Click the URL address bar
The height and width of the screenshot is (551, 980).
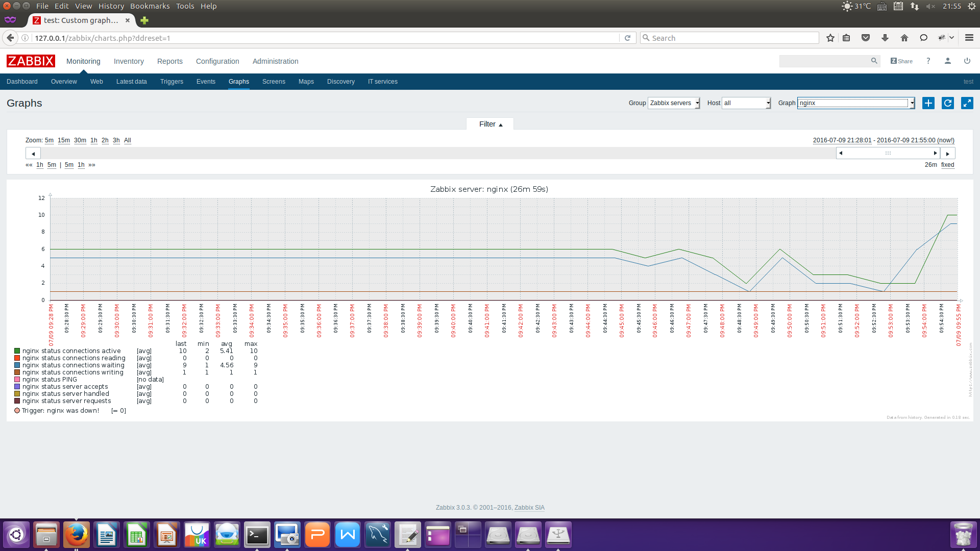pyautogui.click(x=327, y=38)
